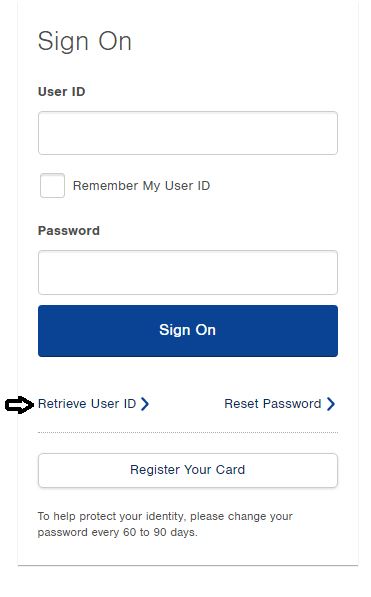Click the blue Sign On button
The width and height of the screenshot is (371, 597).
[x=188, y=330]
